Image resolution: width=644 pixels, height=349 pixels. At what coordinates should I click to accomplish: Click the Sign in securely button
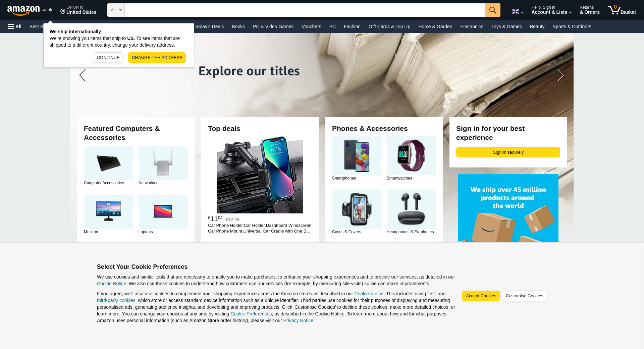coord(508,152)
